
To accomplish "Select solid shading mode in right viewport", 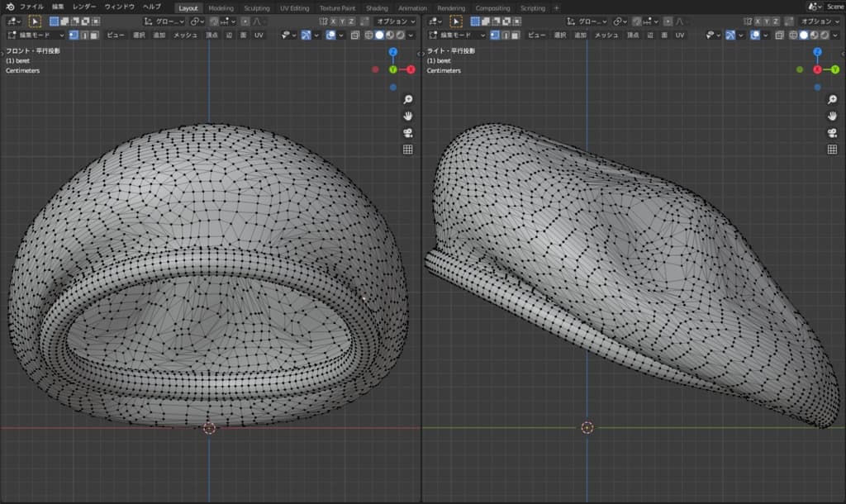I will tap(803, 36).
